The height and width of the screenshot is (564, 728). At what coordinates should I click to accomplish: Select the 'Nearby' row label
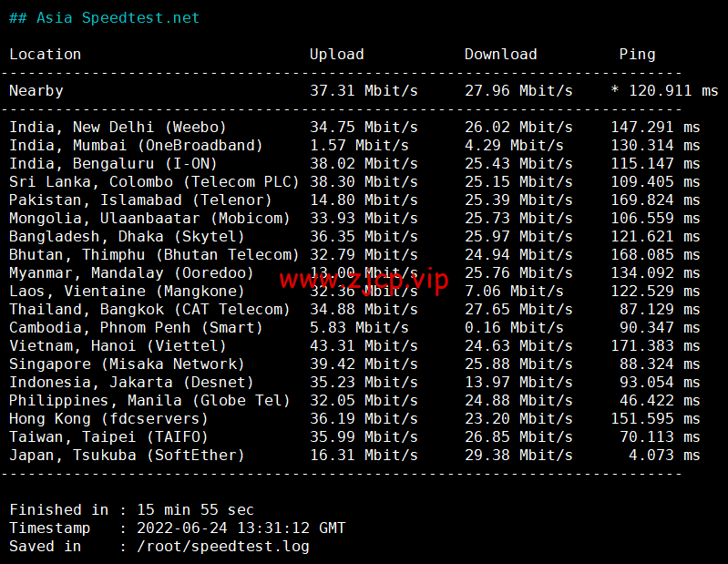coord(36,90)
